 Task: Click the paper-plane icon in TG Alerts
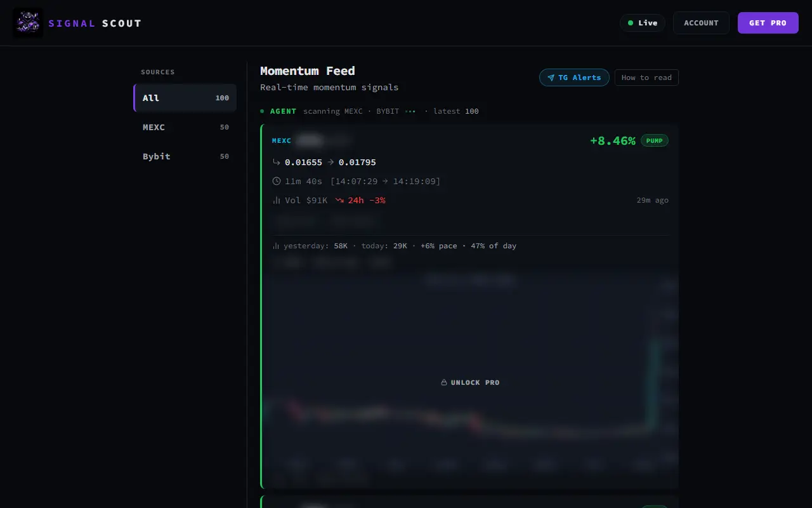(551, 77)
